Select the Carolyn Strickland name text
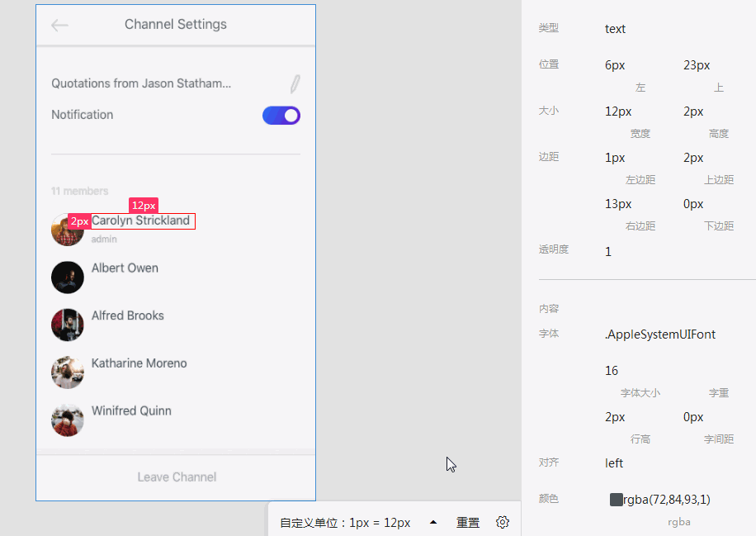The image size is (756, 536). tap(140, 221)
